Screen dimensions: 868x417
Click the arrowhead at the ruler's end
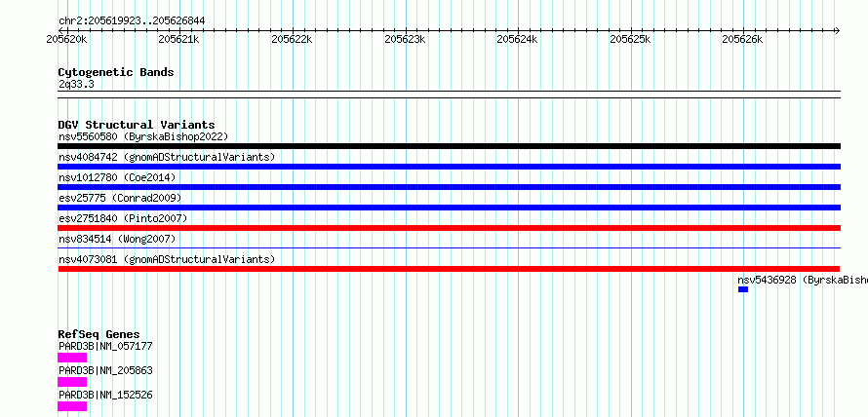coord(837,30)
